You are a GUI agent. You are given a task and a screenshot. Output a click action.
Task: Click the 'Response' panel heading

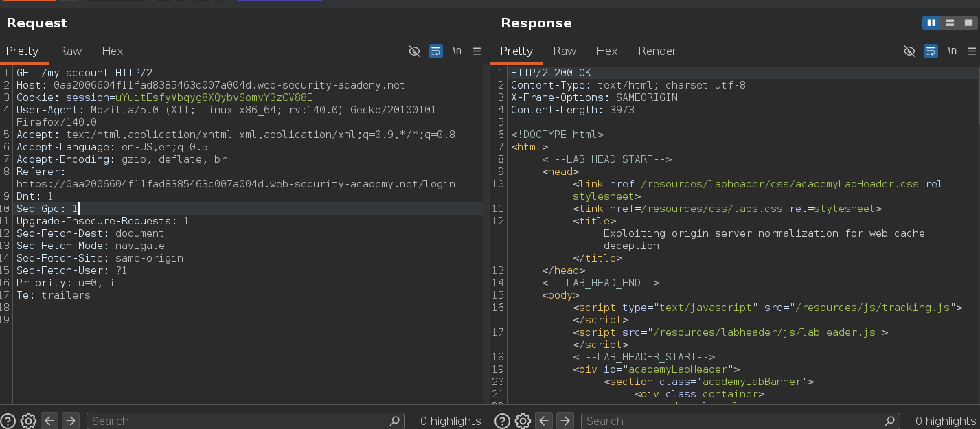click(536, 23)
